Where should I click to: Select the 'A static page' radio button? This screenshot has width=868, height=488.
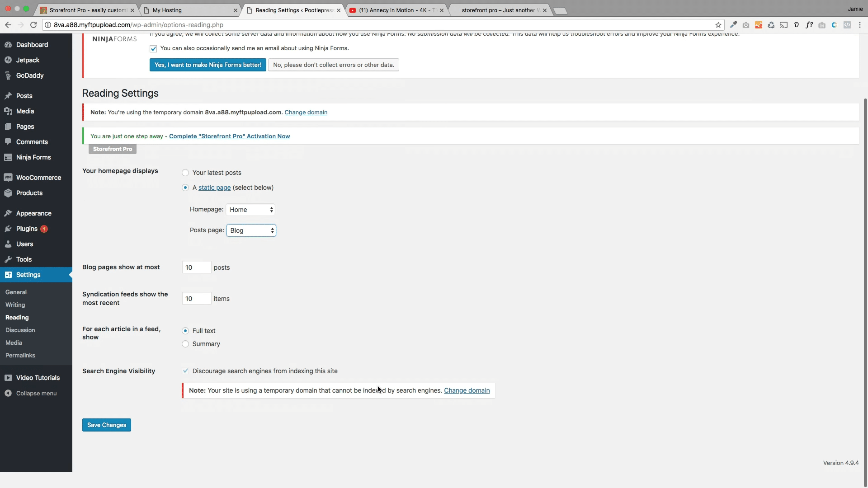coord(185,188)
